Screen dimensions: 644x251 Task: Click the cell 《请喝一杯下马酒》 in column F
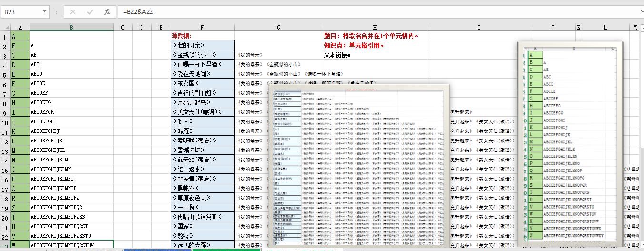pos(202,64)
